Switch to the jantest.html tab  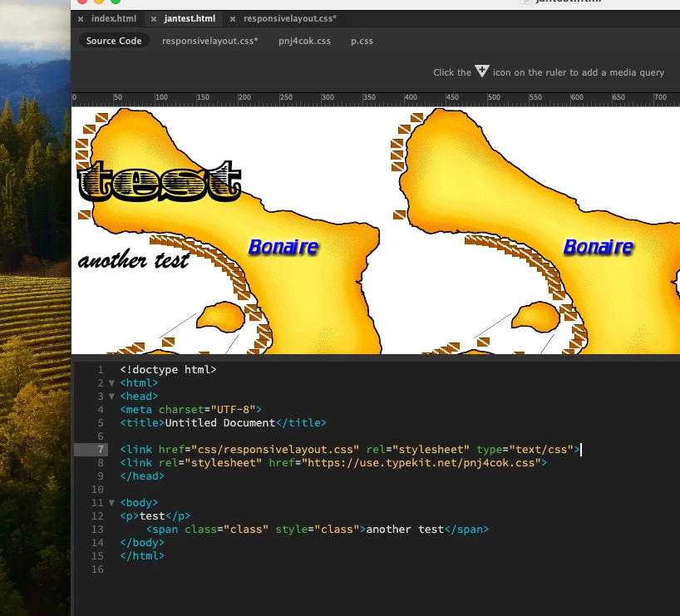190,18
